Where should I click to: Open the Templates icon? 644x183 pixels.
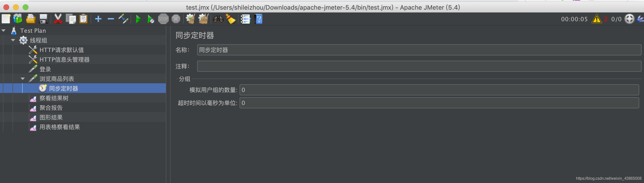point(18,19)
